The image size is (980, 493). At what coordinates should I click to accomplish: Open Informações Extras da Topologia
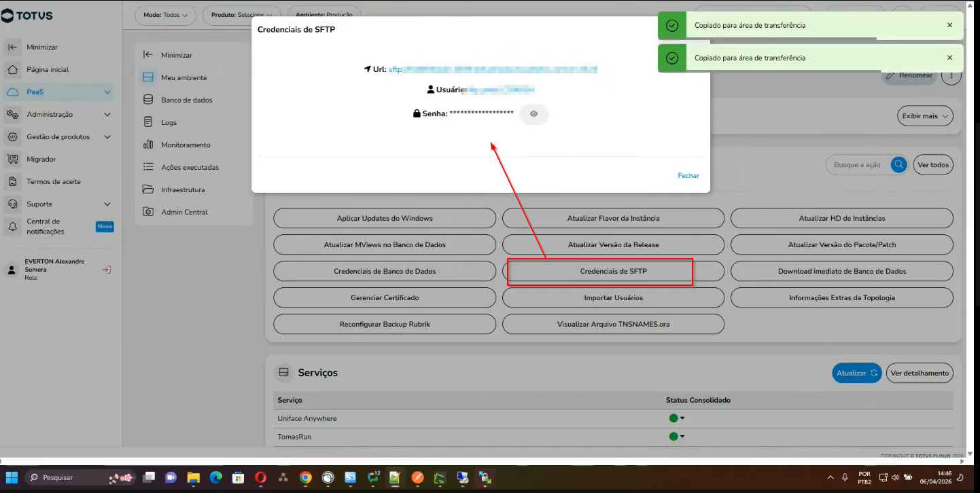tap(842, 297)
